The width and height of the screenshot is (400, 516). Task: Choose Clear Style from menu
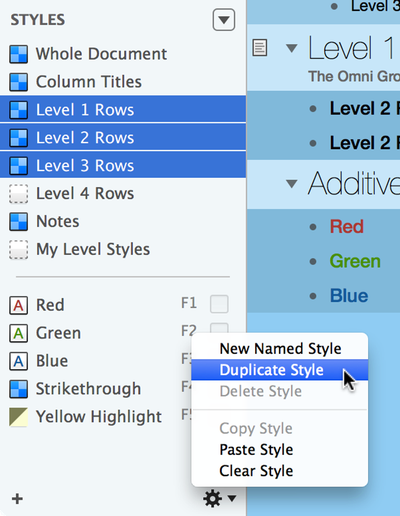pyautogui.click(x=280, y=471)
